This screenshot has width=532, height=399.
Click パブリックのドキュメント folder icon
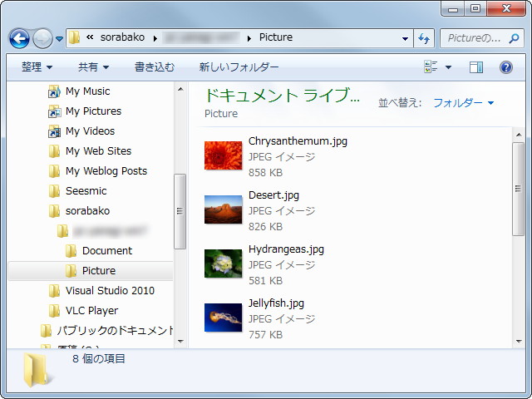[x=47, y=331]
